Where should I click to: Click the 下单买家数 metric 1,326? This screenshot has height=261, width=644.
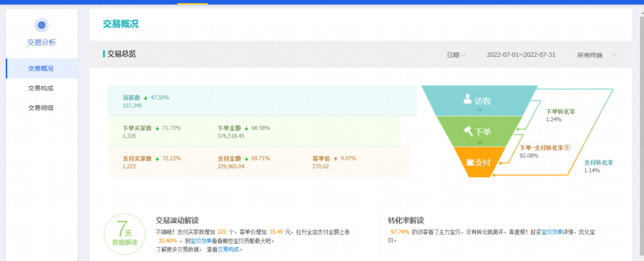129,136
